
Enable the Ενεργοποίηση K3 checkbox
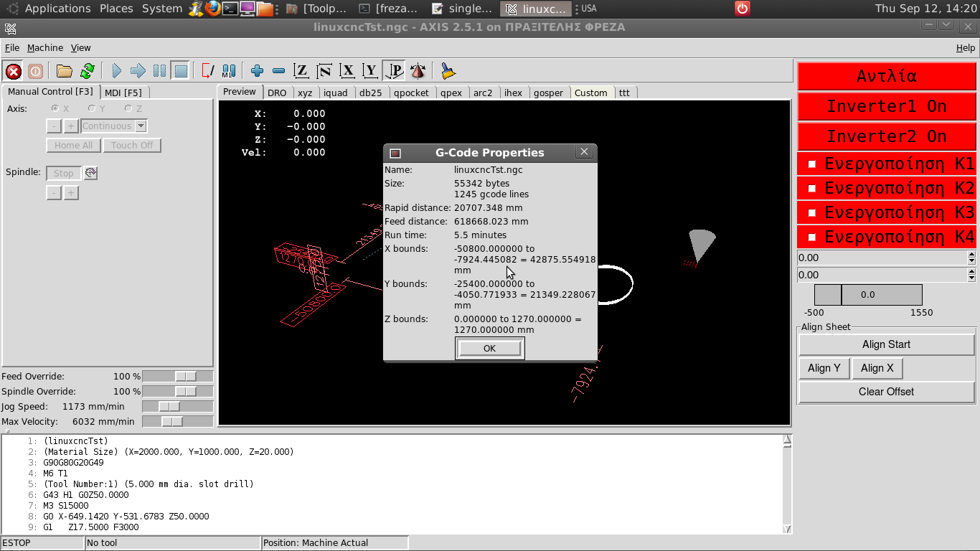pyautogui.click(x=812, y=212)
